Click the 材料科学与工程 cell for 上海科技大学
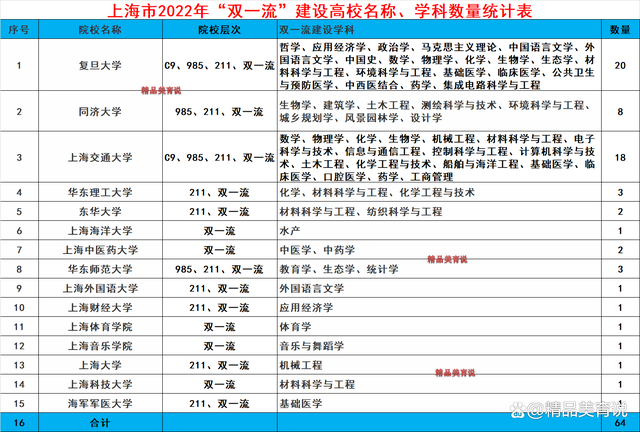 (439, 384)
